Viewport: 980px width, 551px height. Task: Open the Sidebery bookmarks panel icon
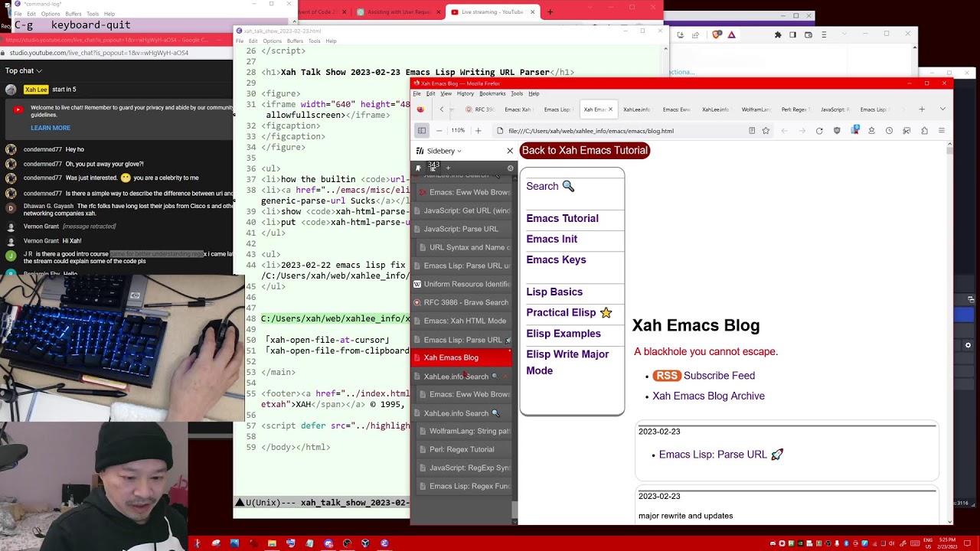(x=418, y=168)
